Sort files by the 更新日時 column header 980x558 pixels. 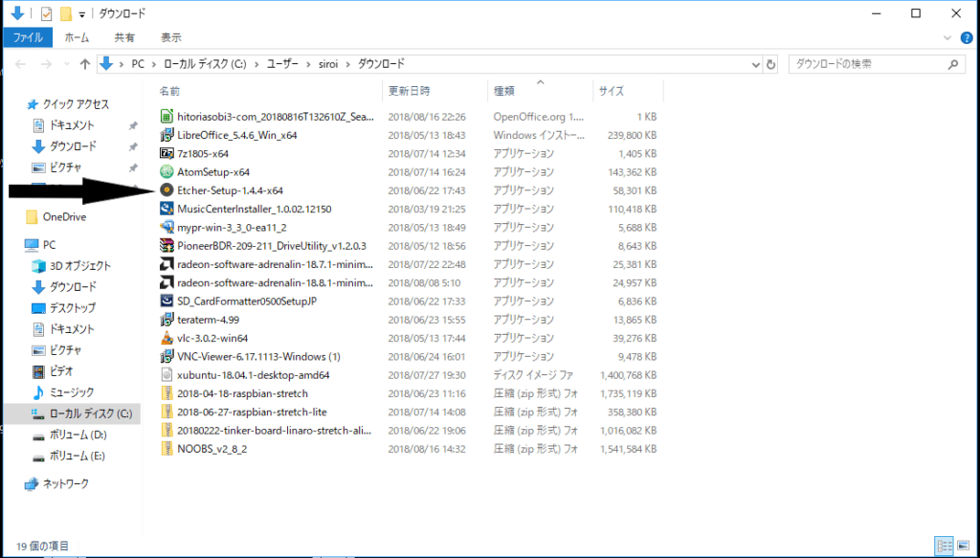coord(409,91)
